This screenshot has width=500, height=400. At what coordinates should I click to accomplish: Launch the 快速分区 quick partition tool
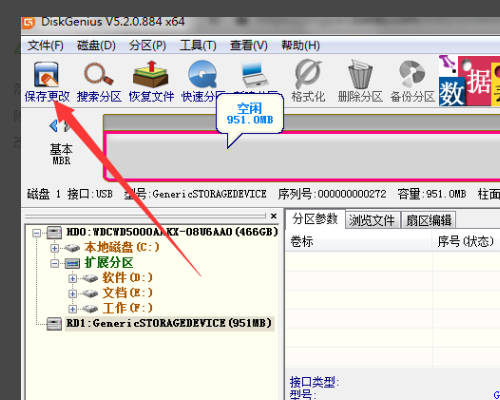[202, 82]
